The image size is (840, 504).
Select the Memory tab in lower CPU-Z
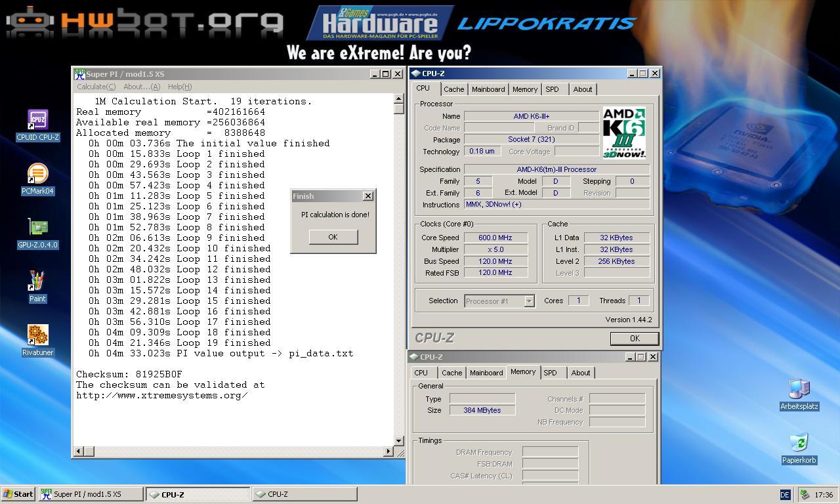pos(523,372)
